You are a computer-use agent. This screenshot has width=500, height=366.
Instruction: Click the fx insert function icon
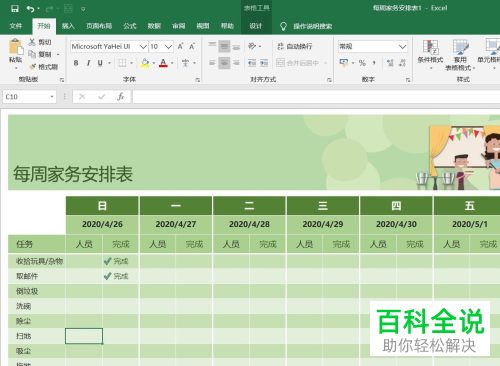(121, 97)
